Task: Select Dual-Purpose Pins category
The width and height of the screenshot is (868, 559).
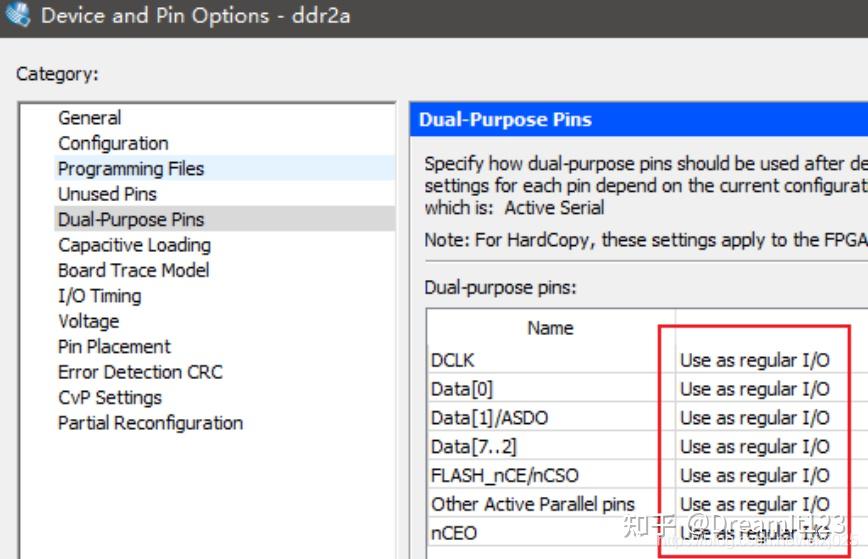Action: click(131, 219)
